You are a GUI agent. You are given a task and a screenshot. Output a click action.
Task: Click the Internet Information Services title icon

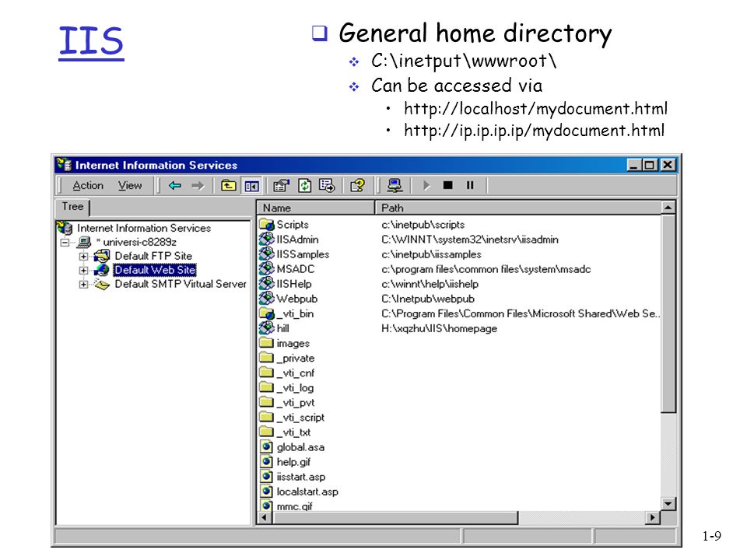point(64,165)
